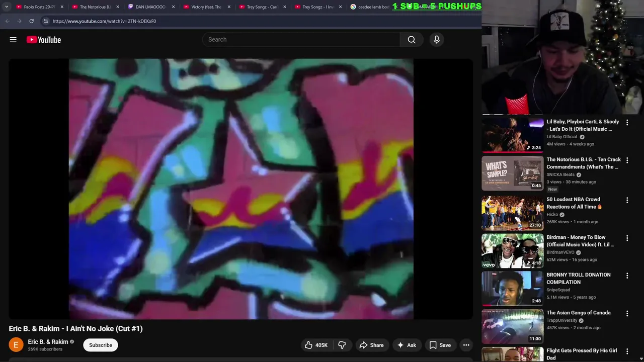644x362 pixels.
Task: Open the tab search dropdown arrow
Action: 7,7
